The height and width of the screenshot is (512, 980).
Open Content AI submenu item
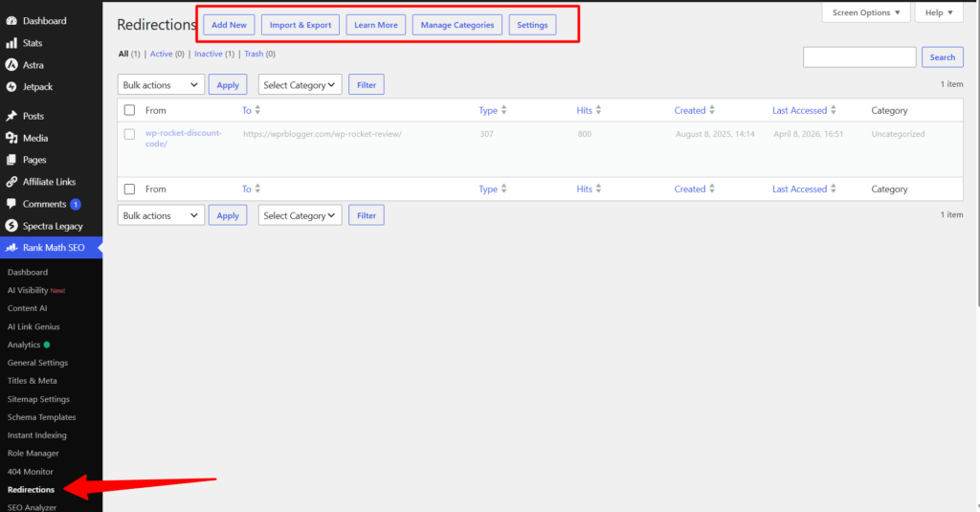(27, 308)
